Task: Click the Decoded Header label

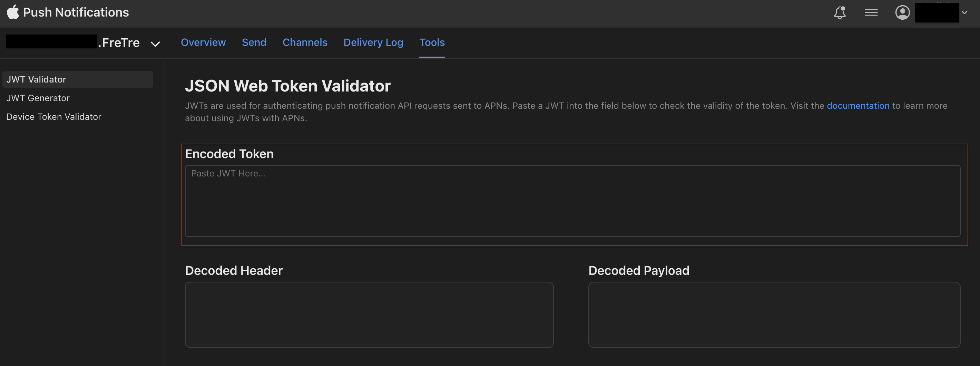Action: click(x=234, y=270)
